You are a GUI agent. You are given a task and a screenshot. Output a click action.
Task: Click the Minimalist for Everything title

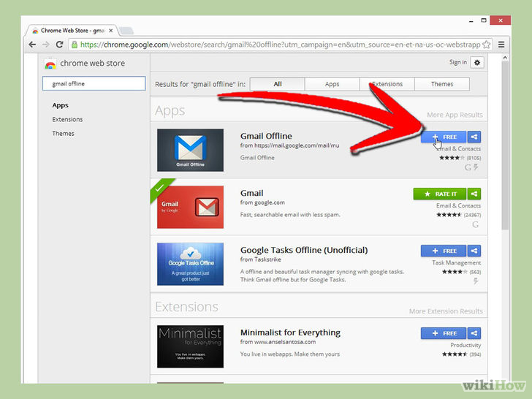click(290, 332)
